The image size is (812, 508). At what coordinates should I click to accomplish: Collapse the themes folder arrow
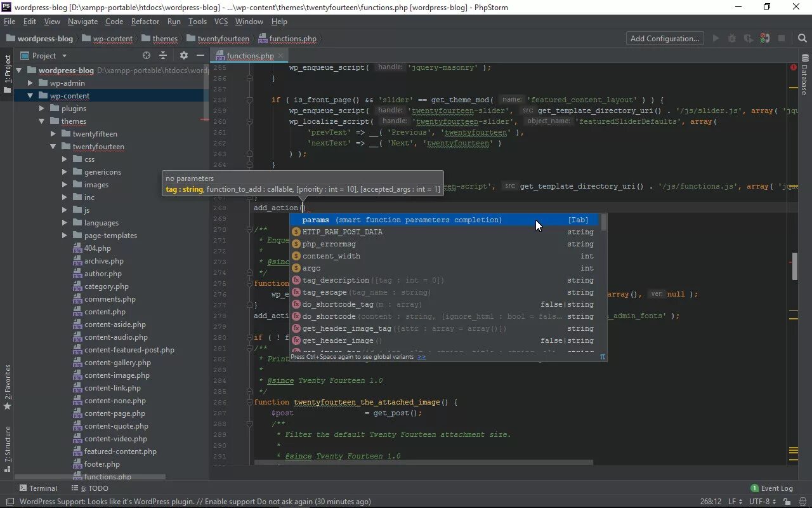click(41, 121)
